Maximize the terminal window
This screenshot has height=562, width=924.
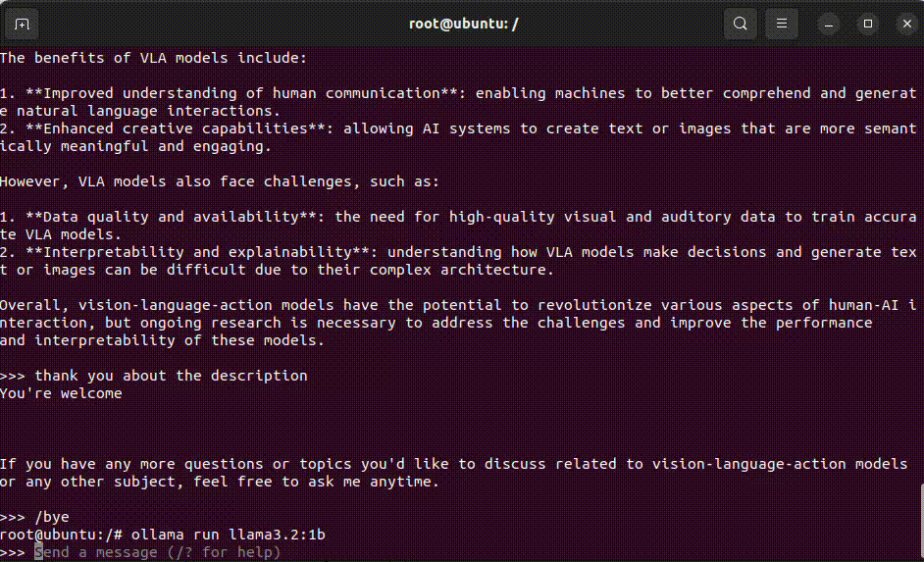click(867, 23)
